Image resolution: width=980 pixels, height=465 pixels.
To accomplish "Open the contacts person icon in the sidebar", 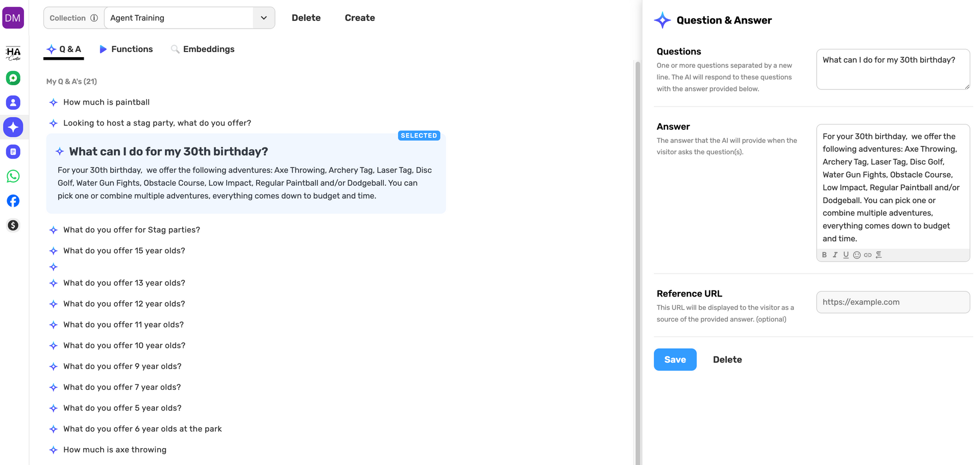I will coord(13,103).
